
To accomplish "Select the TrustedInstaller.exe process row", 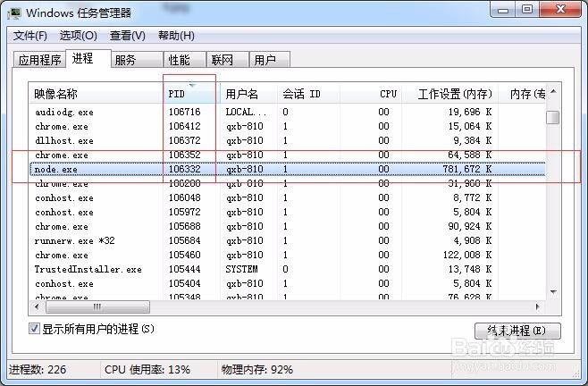I will pos(287,269).
